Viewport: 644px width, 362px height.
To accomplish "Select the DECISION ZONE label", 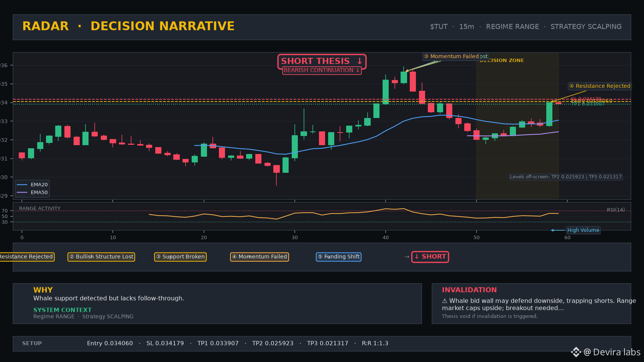I will 501,61.
